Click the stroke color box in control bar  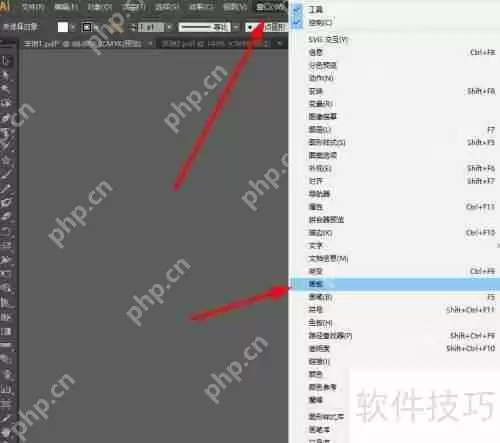86,27
